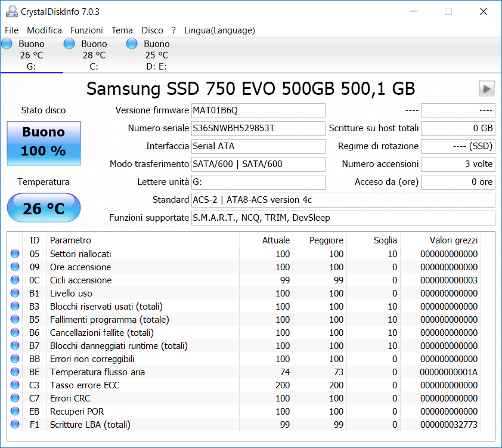The height and width of the screenshot is (448, 502).
Task: Open the Disco menu
Action: pos(153,30)
